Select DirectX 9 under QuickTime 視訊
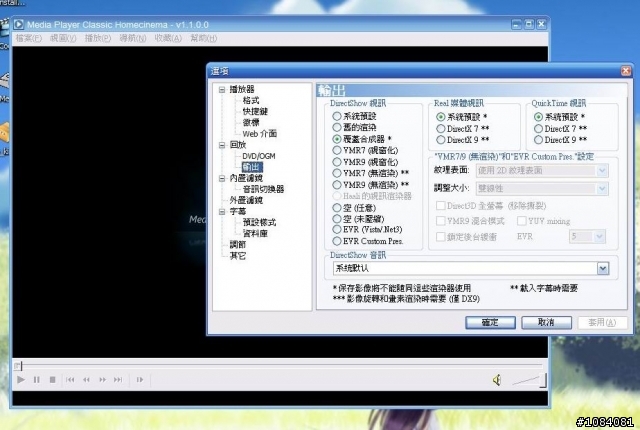The image size is (640, 430). click(x=538, y=140)
